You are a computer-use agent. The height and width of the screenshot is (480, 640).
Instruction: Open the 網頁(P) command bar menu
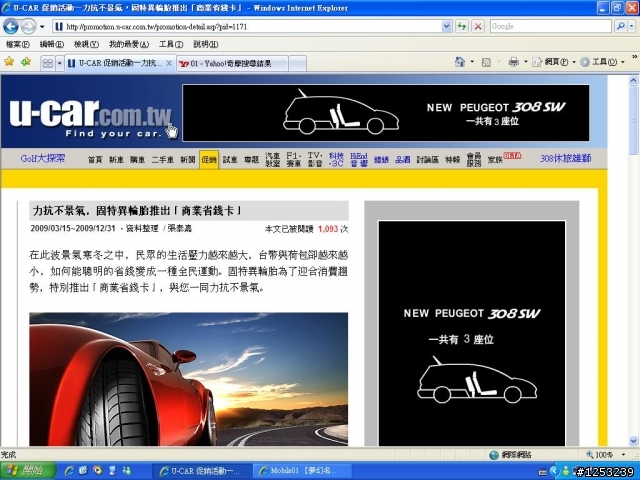coord(554,62)
